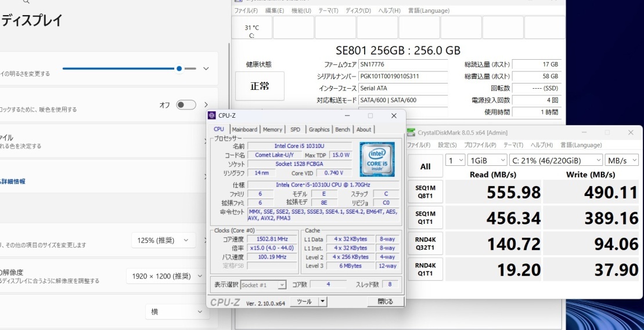Click the SATA/600 transfer mode field
The image size is (644, 330).
click(x=403, y=100)
